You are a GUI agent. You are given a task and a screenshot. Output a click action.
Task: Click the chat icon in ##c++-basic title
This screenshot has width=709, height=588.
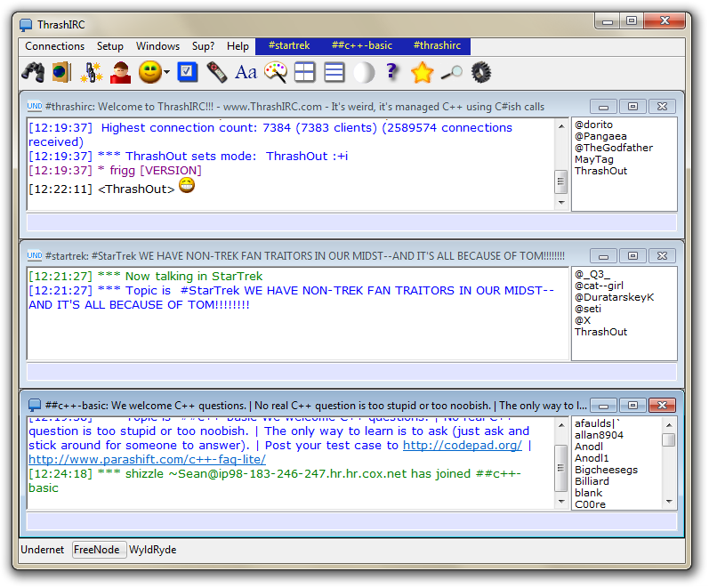35,406
